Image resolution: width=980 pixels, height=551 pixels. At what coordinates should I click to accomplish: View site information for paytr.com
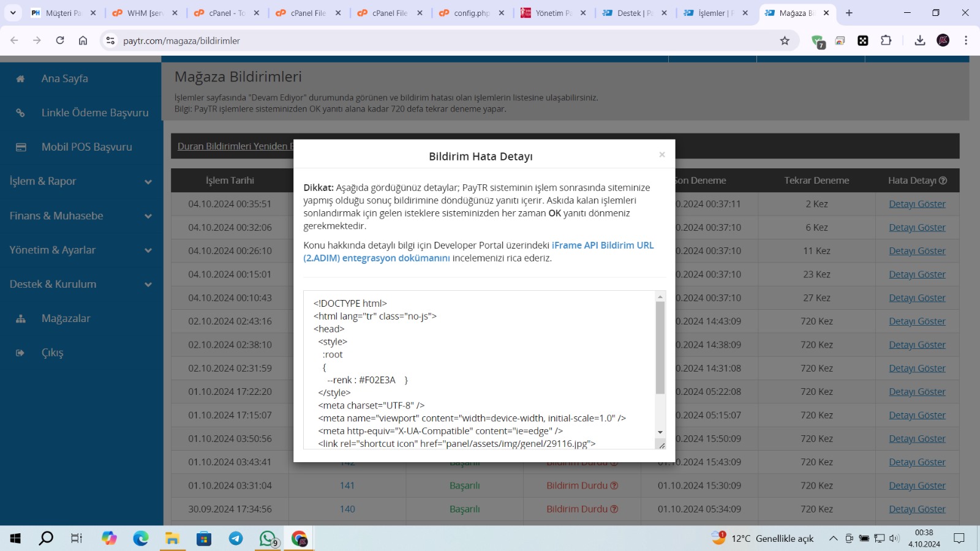(x=110, y=40)
